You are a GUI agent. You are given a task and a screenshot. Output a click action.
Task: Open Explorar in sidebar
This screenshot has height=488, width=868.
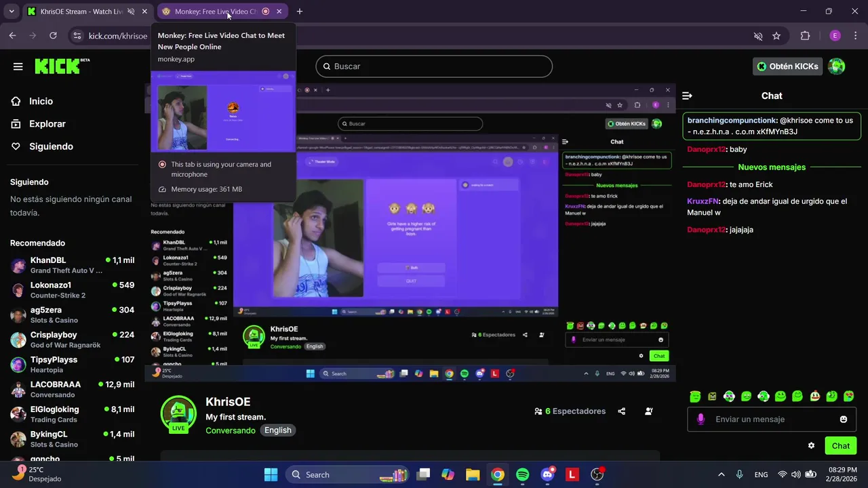coord(47,124)
